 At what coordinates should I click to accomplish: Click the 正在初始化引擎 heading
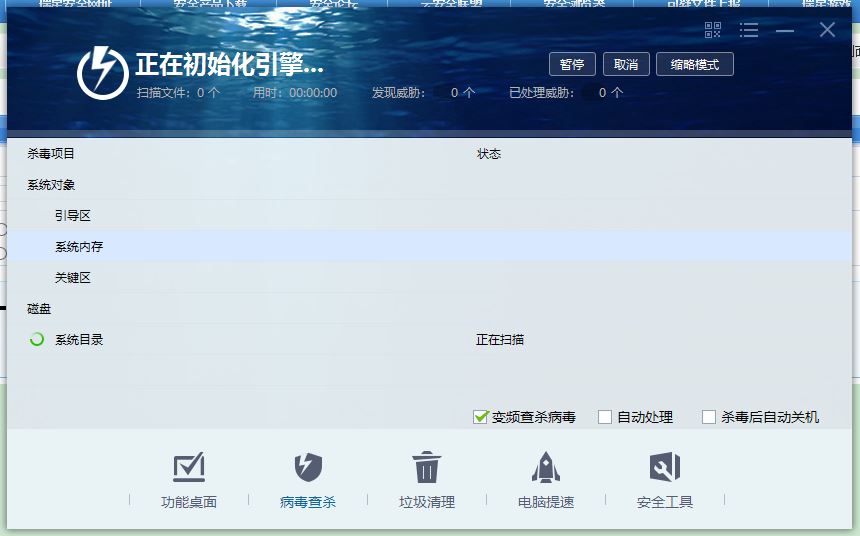(229, 64)
